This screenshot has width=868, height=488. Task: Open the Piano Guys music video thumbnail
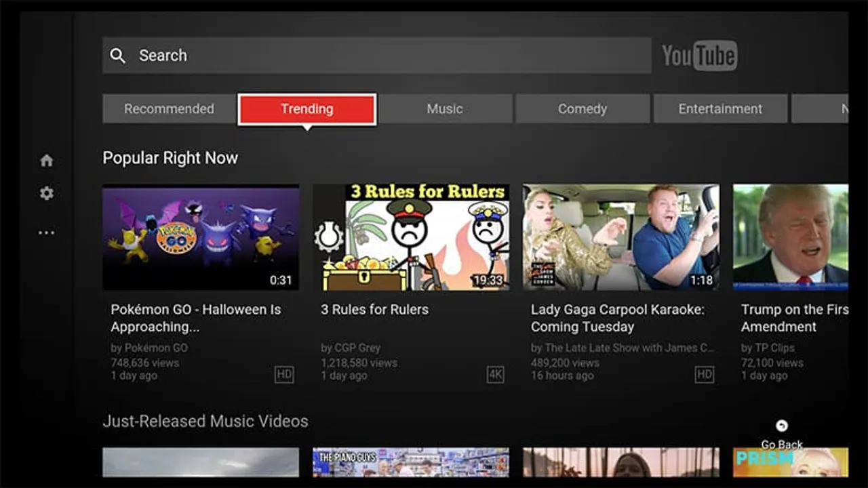click(x=411, y=462)
